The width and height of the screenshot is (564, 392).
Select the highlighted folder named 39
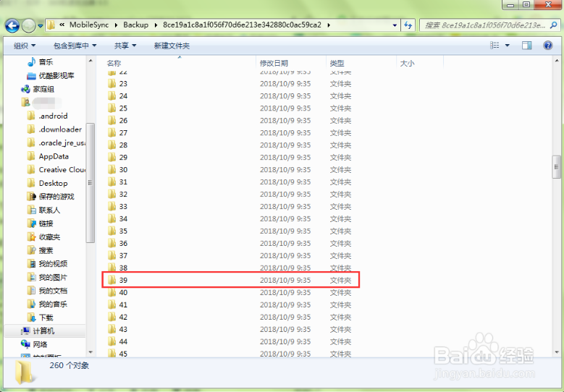coord(123,280)
